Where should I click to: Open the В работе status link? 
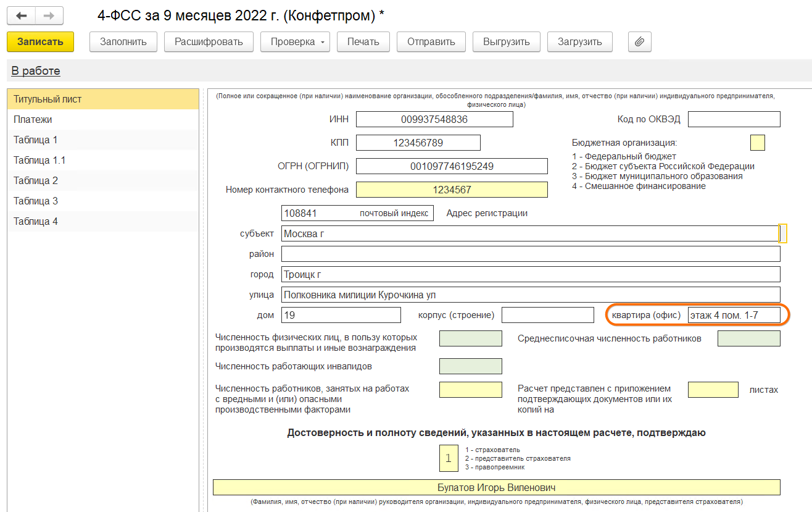[x=36, y=71]
